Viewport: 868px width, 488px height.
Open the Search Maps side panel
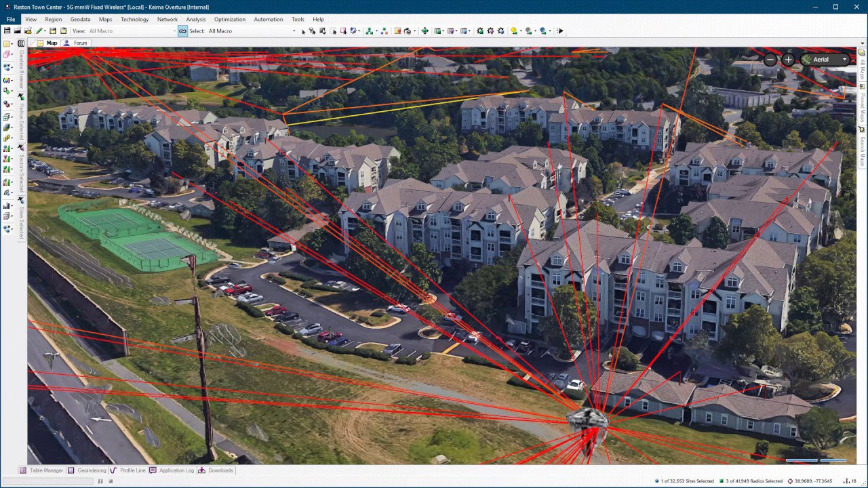coord(863,148)
